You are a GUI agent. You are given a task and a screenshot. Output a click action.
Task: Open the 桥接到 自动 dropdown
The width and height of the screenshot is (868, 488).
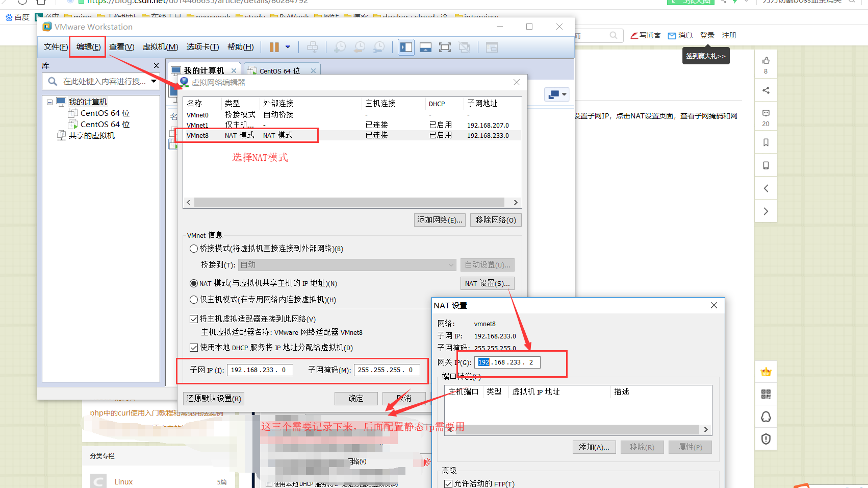click(347, 265)
